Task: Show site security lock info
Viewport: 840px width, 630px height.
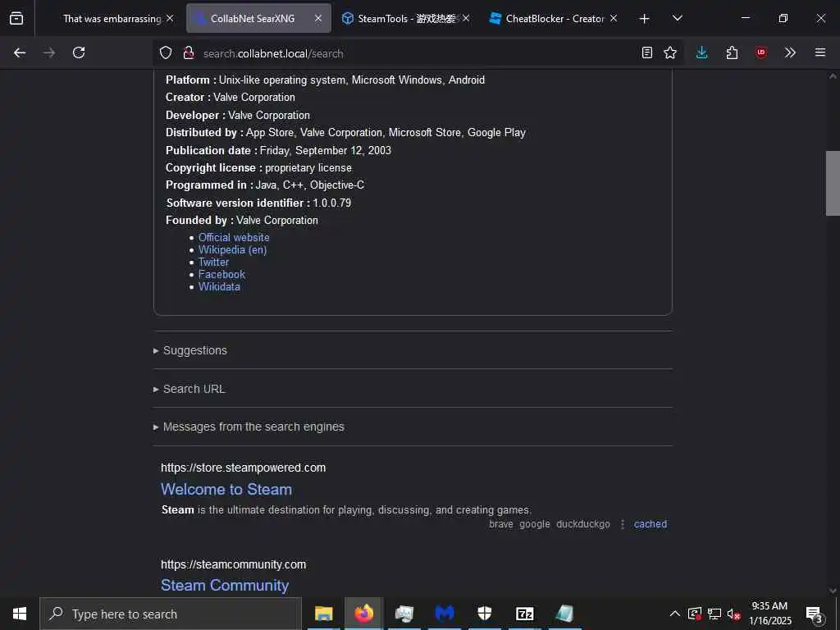Action: tap(189, 52)
